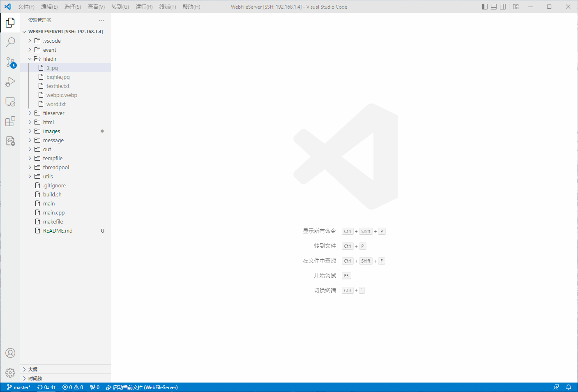
Task: Expand the 大纲 outline section
Action: [33, 369]
